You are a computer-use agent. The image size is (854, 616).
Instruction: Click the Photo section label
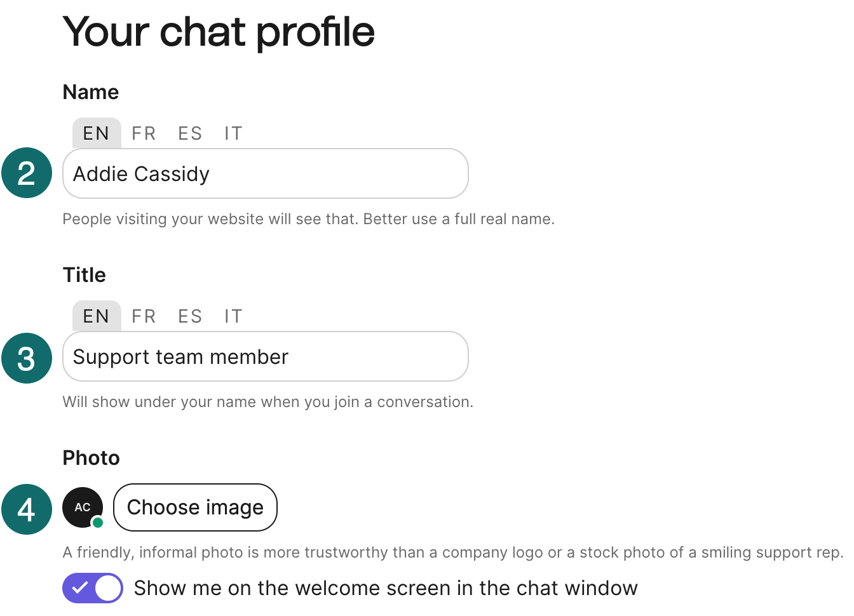(x=91, y=457)
